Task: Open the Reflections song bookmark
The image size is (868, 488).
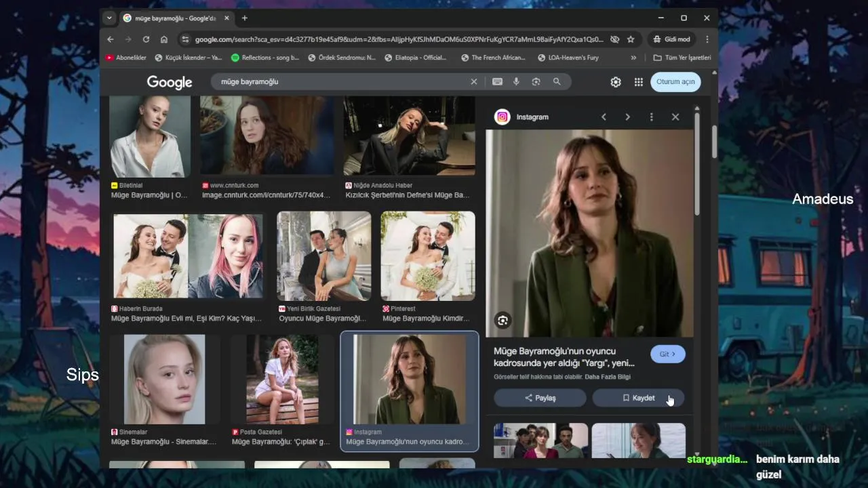Action: click(x=265, y=58)
